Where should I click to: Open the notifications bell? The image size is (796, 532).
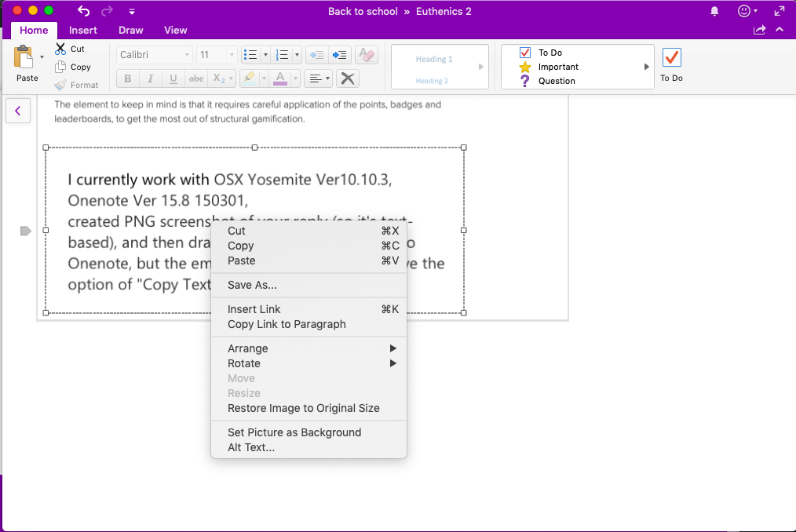[714, 11]
